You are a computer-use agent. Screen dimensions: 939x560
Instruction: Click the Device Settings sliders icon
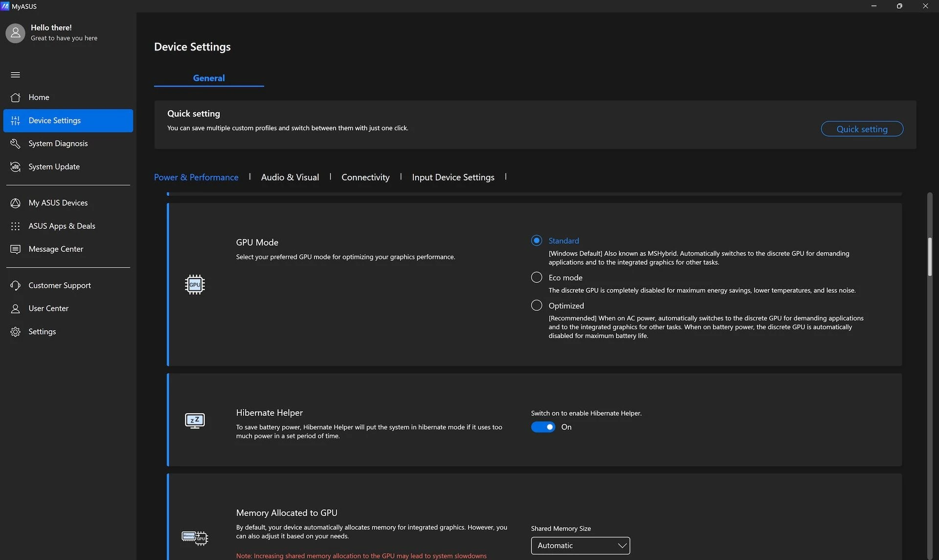(x=15, y=120)
